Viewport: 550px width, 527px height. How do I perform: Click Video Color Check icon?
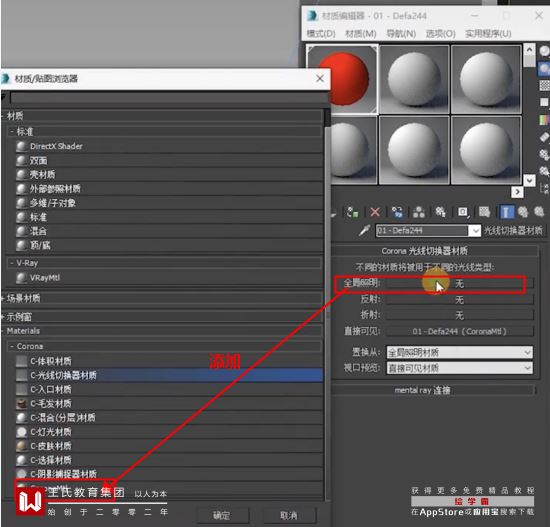tap(544, 119)
